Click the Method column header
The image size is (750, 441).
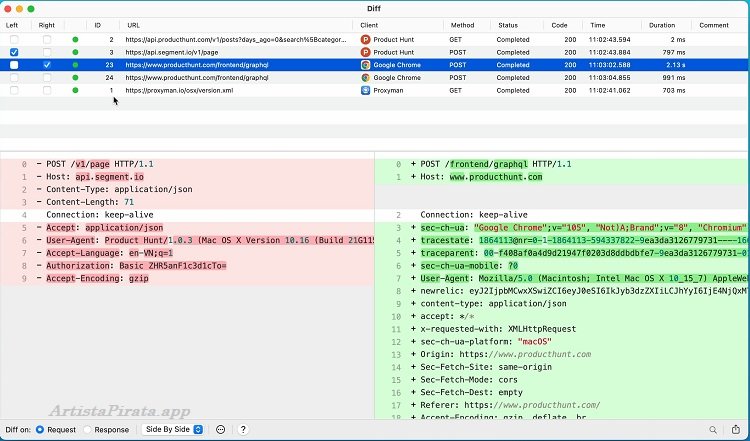tap(462, 24)
